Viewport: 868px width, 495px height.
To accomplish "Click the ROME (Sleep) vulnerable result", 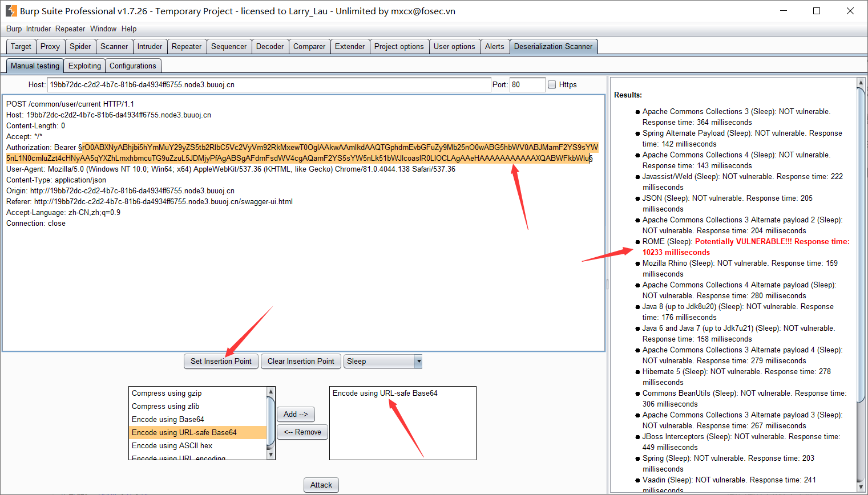I will (x=746, y=247).
